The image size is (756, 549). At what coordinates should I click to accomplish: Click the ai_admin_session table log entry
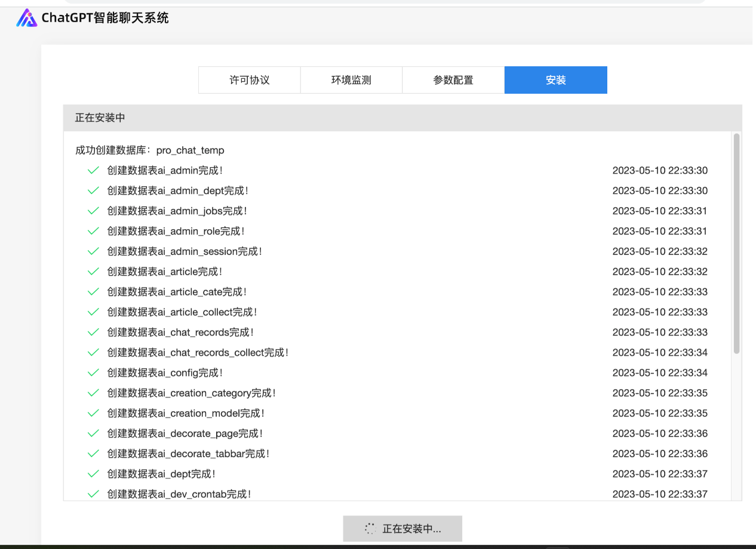[x=185, y=252]
